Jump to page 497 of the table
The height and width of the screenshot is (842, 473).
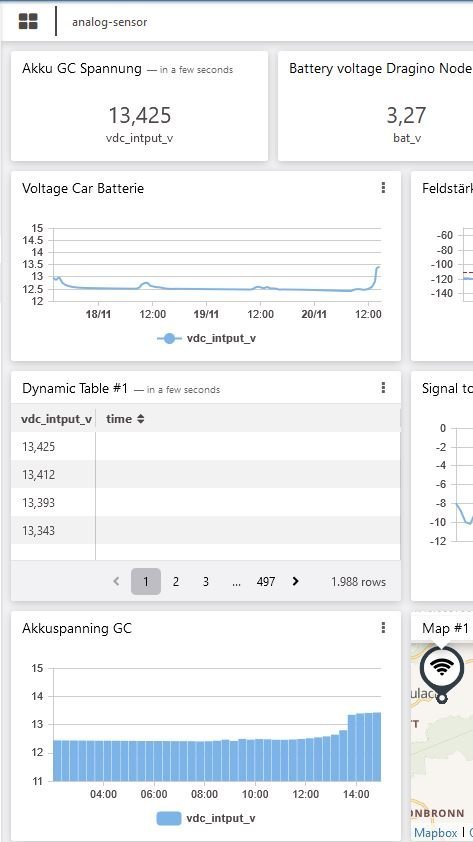pyautogui.click(x=266, y=582)
